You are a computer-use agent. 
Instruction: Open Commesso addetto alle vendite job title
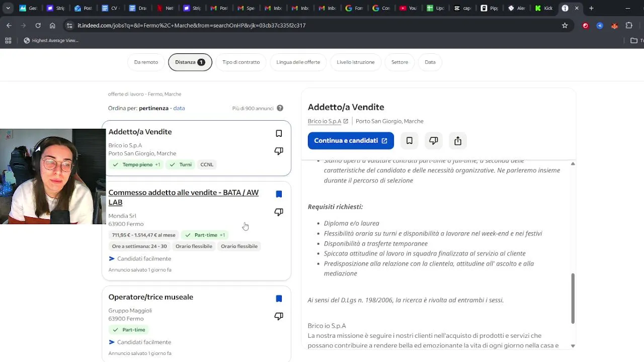coord(184,197)
